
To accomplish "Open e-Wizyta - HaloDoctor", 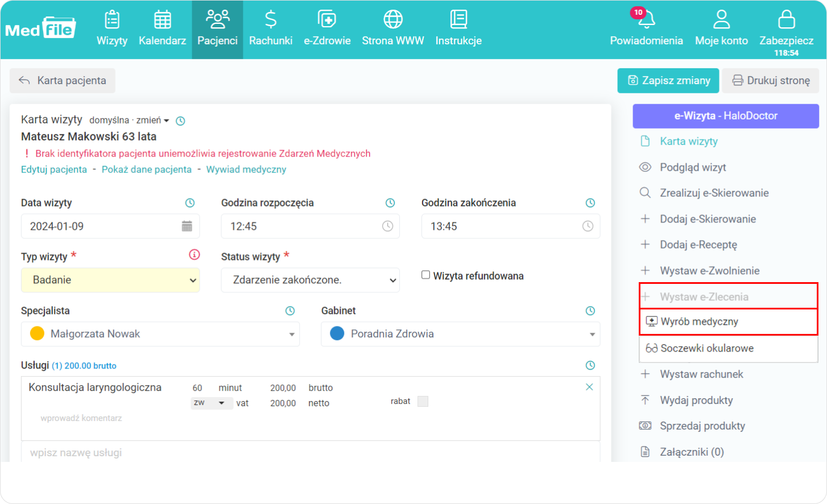I will (726, 116).
